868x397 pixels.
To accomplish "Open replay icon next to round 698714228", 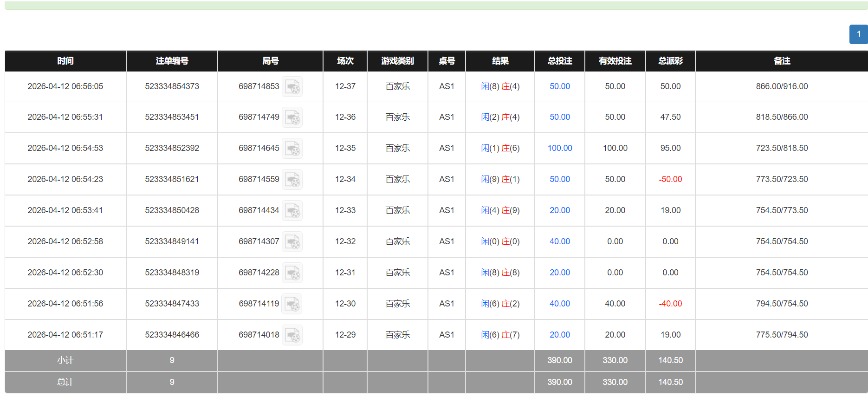I will pos(292,273).
